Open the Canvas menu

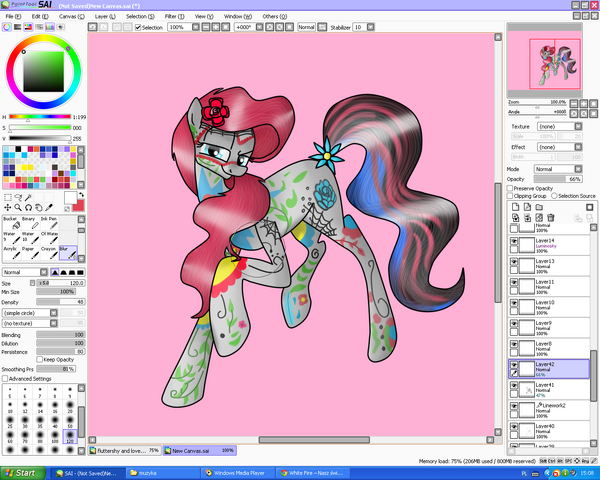tap(72, 16)
